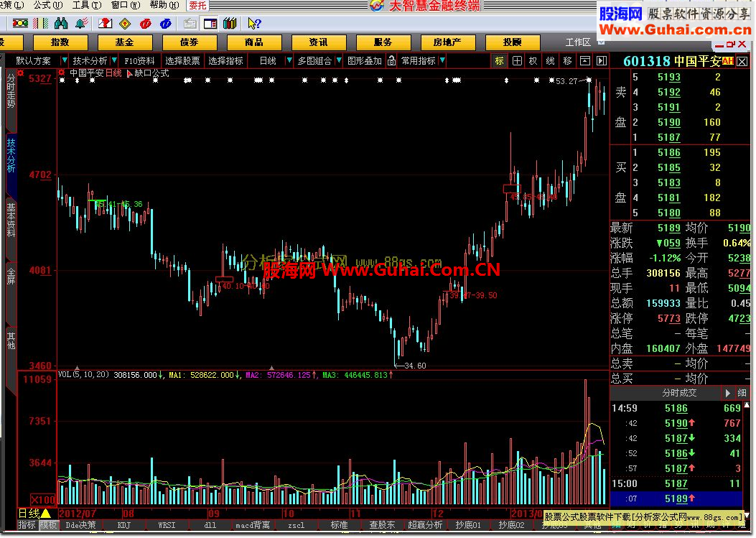The height and width of the screenshot is (538, 756).
Task: Expand the 技术分析 dropdown arrow
Action: (x=114, y=60)
